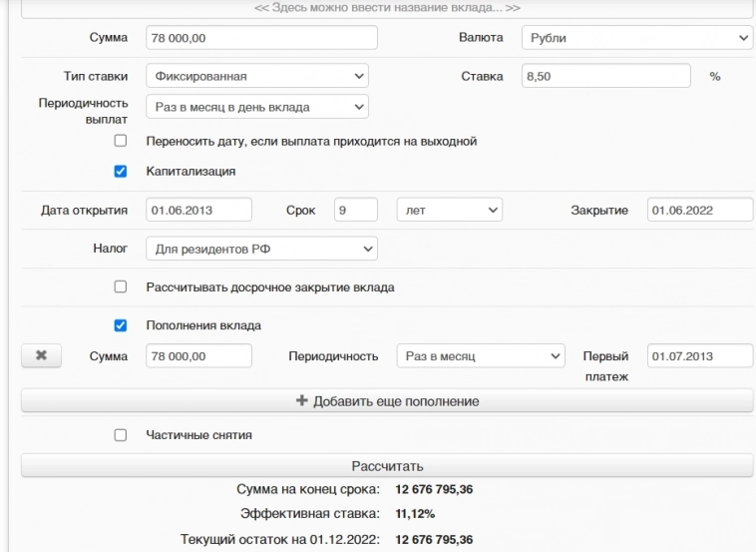Enable the Частичные снятия checkbox
The image size is (756, 552).
pos(121,435)
